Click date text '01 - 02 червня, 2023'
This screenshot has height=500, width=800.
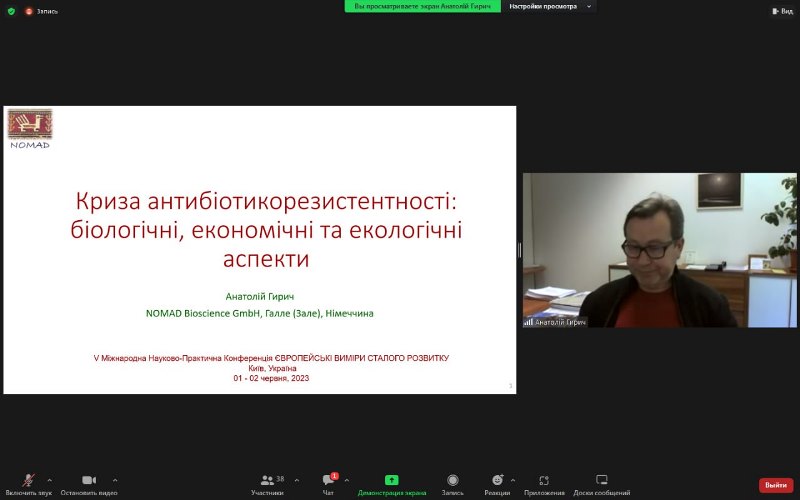pyautogui.click(x=271, y=378)
